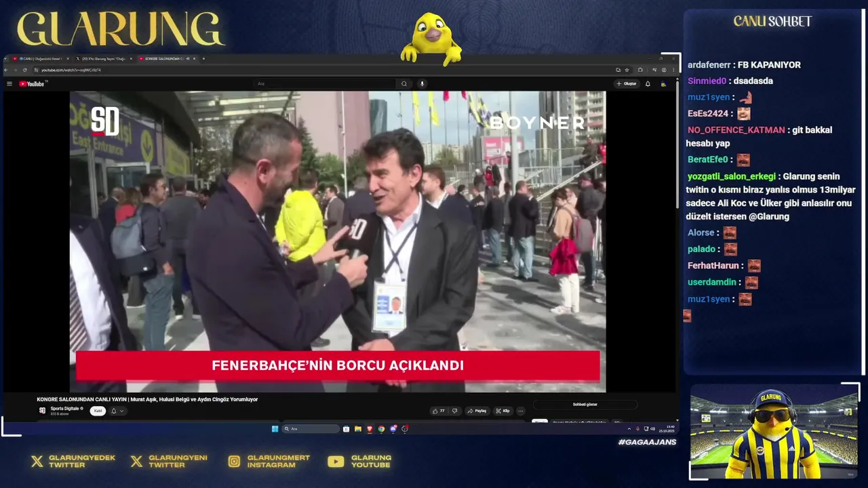Click the chat username FerhatHarun
This screenshot has width=868, height=488.
[715, 266]
